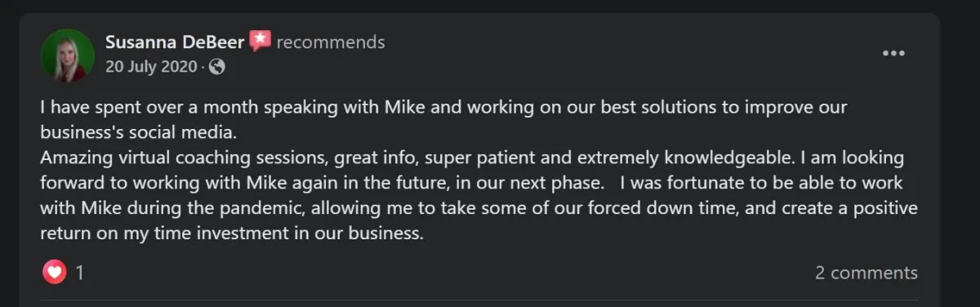Viewport: 980px width, 307px height.
Task: Open Susanna DeBeer's profile name link
Action: 175,42
